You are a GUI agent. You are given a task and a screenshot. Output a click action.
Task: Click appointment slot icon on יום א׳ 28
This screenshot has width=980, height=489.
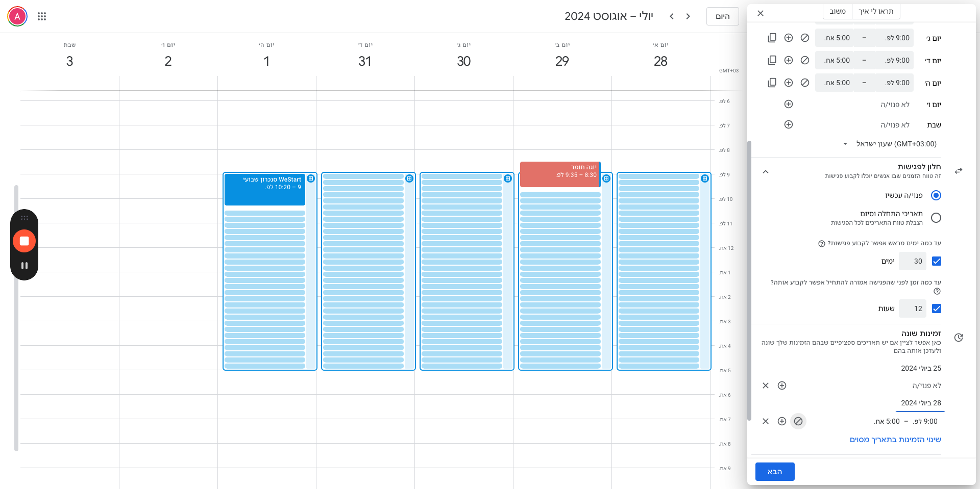tap(705, 178)
